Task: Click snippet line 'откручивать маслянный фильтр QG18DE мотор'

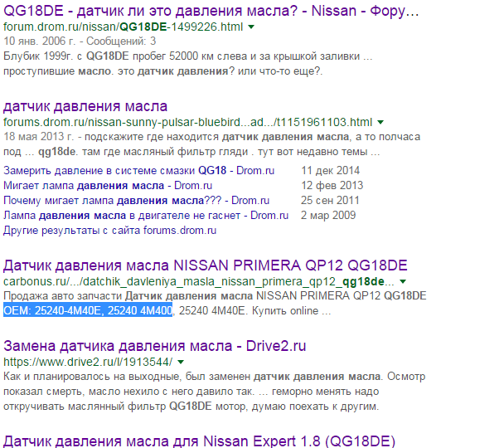Action: (x=191, y=407)
